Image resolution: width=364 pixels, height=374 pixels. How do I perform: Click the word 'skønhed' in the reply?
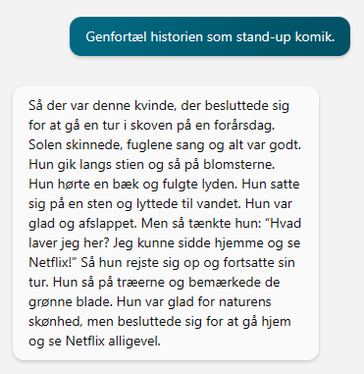pos(54,321)
